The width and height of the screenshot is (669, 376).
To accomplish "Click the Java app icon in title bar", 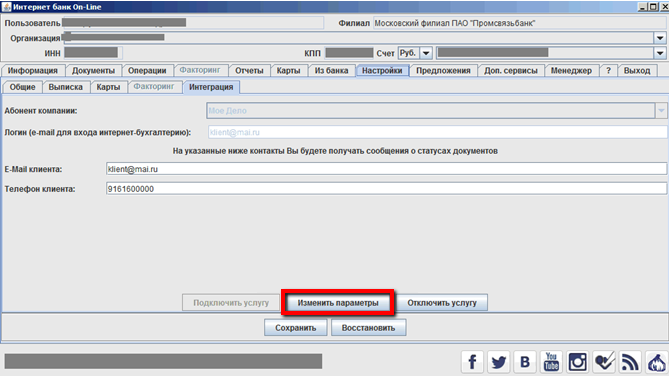I will tap(6, 7).
